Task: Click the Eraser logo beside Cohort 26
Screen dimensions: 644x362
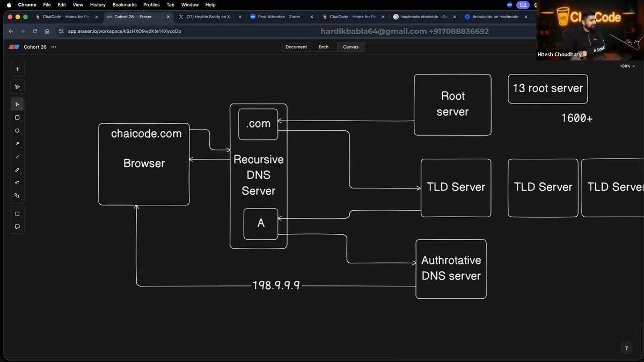Action: click(x=14, y=47)
